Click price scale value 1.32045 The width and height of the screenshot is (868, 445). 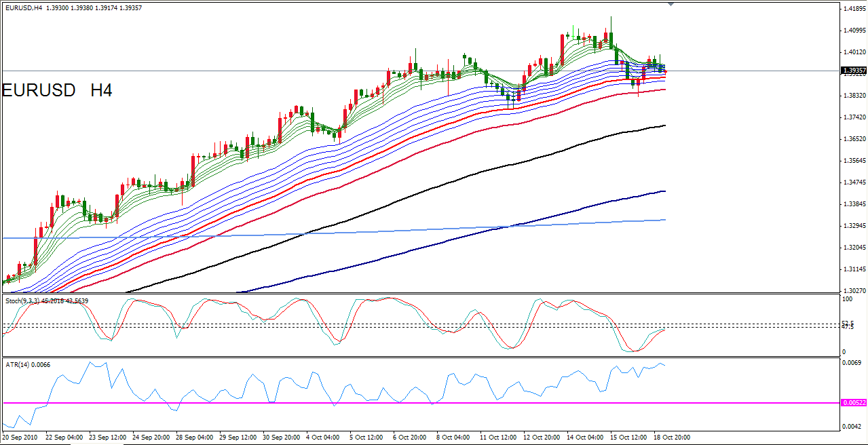[x=854, y=248]
